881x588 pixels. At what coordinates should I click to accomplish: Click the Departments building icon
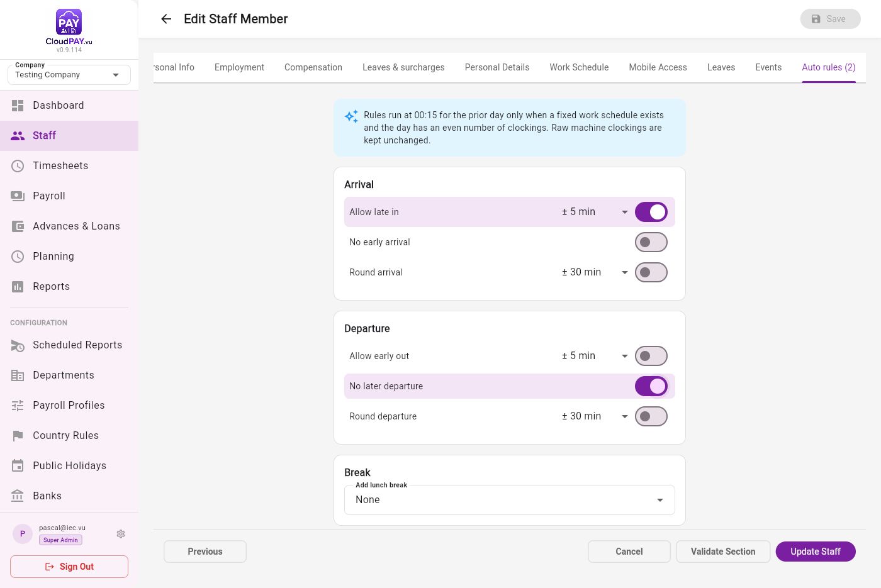coord(18,375)
